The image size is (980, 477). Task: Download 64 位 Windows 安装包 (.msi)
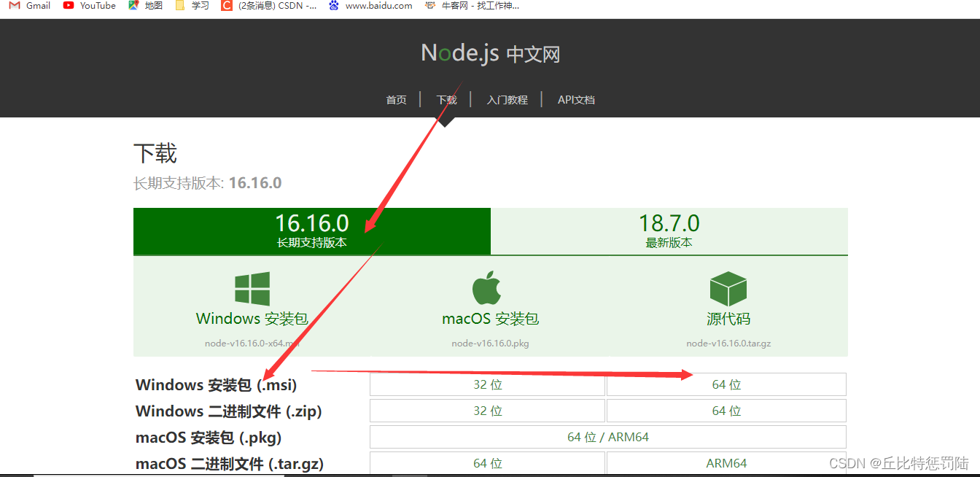726,384
